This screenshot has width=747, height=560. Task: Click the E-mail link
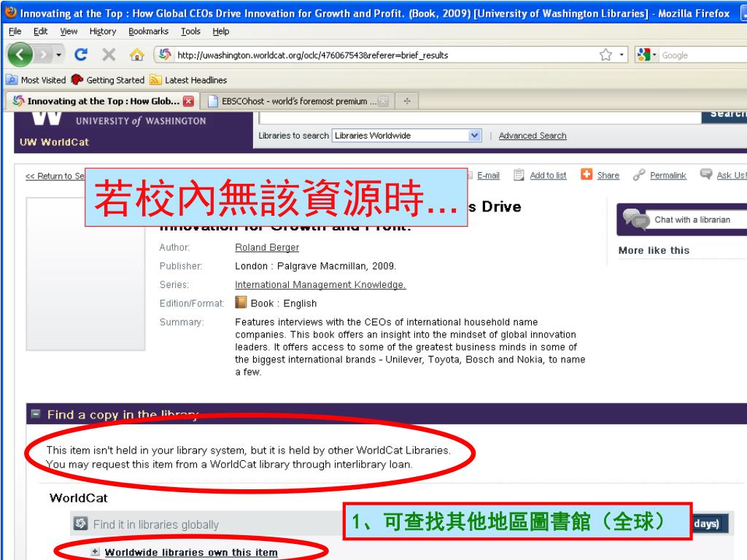(x=488, y=175)
